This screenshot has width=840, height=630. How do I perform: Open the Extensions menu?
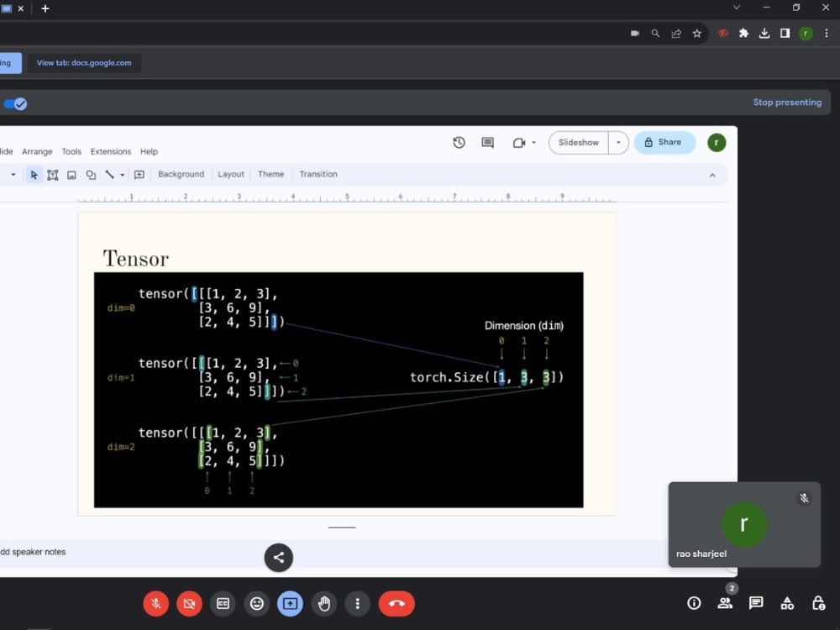point(110,151)
